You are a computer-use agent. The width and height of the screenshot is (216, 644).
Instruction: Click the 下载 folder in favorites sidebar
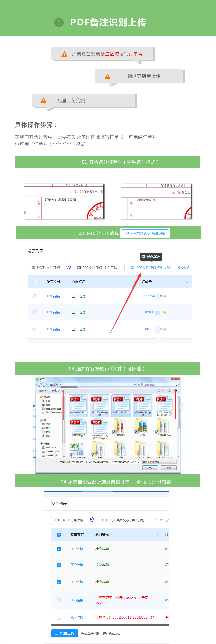(x=47, y=400)
